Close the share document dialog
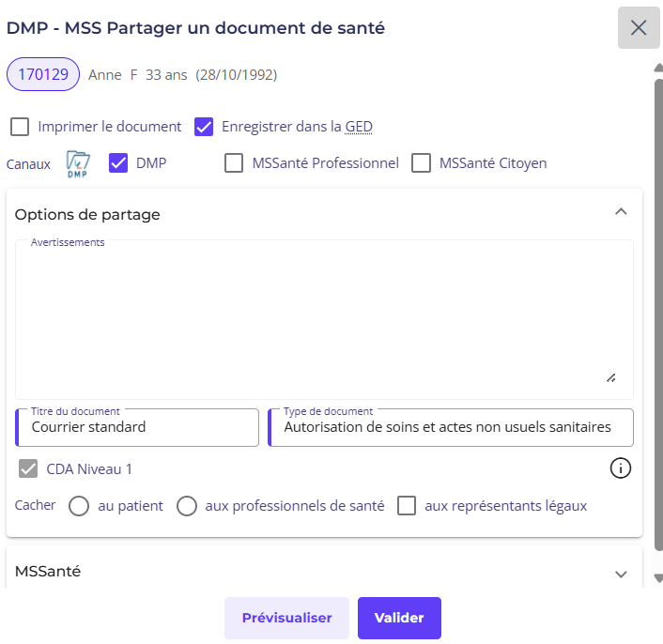 point(639,28)
